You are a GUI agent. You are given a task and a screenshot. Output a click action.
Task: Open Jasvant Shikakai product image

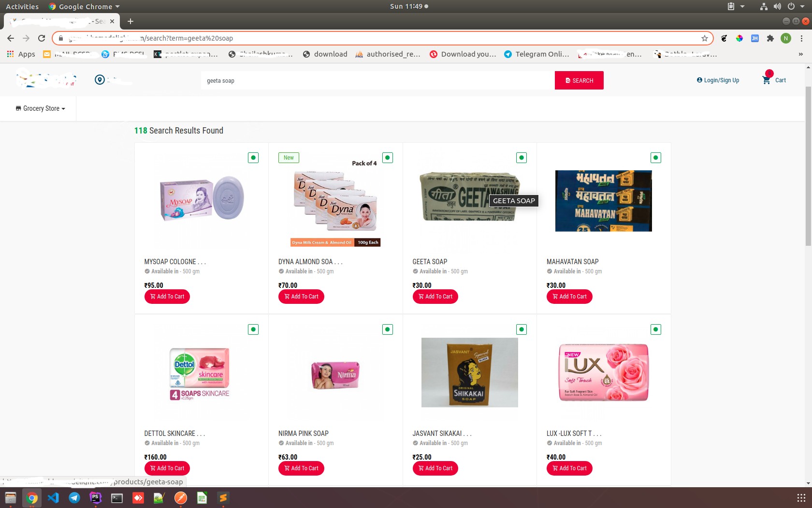[x=469, y=373]
